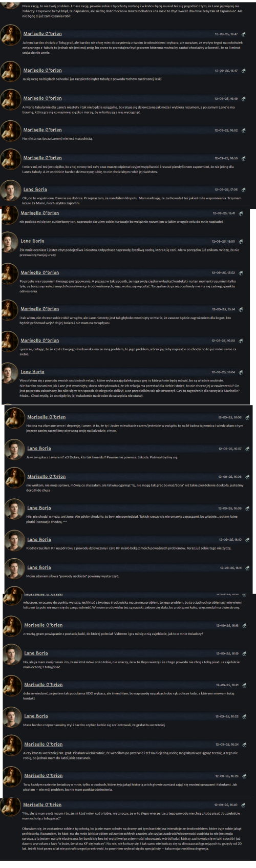Click the icon beside the 16:22 timestamp

point(245,716)
